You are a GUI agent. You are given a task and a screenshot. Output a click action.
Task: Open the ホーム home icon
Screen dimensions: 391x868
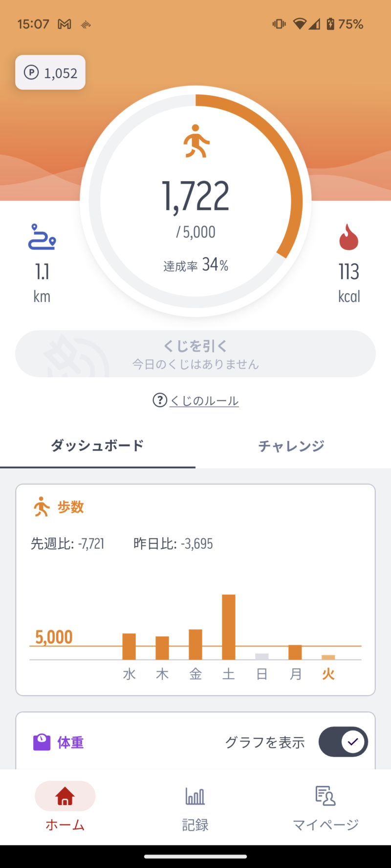[x=65, y=796]
